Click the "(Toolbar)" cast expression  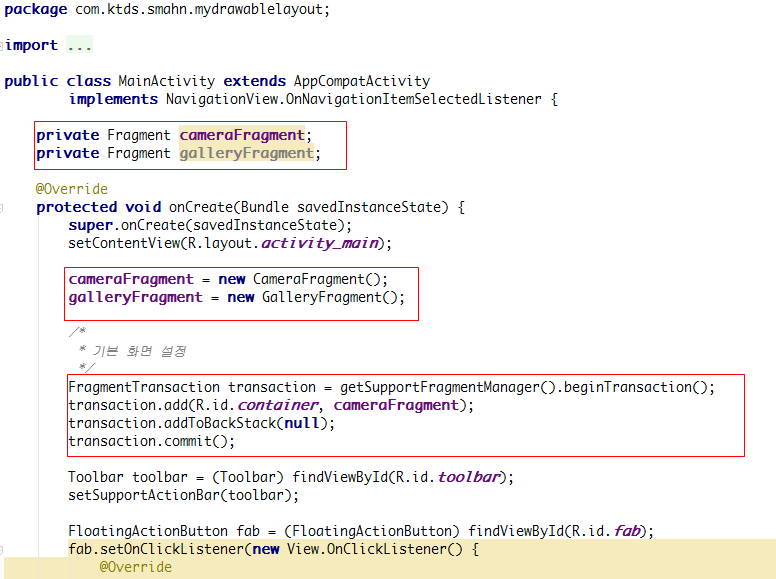click(x=248, y=477)
